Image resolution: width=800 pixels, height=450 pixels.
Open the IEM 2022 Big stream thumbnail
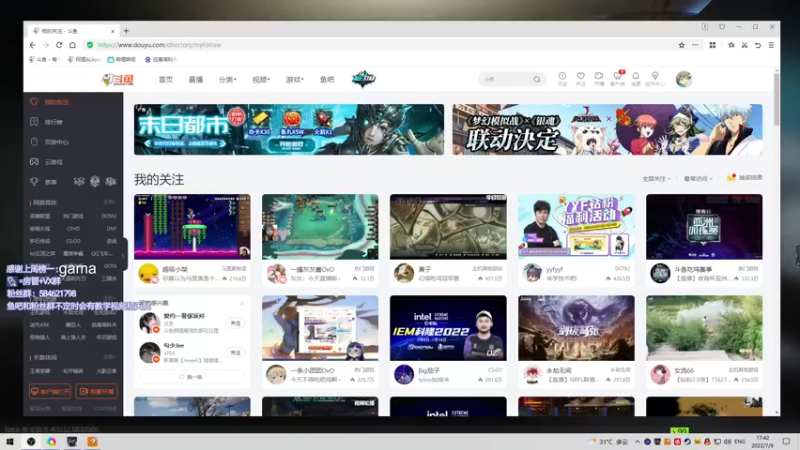pyautogui.click(x=448, y=328)
